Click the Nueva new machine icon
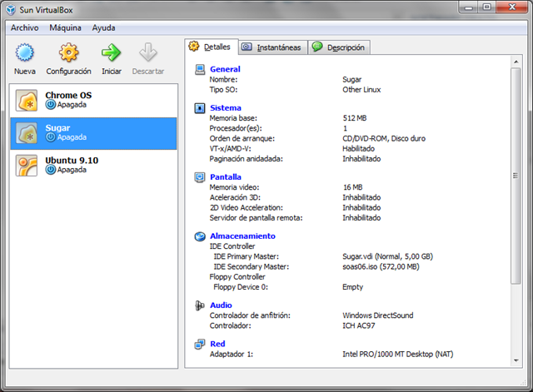Viewport: 533px width, 392px height. 24,52
